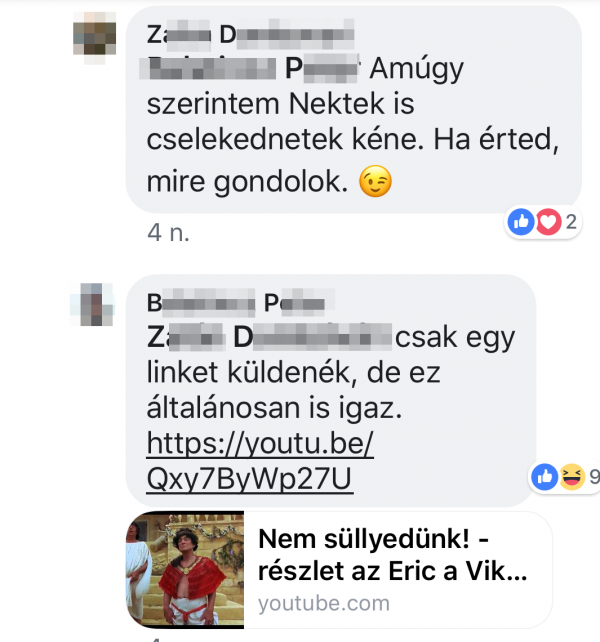600x642 pixels.
Task: Open the first commenter's name starting with Z
Action: 250,34
